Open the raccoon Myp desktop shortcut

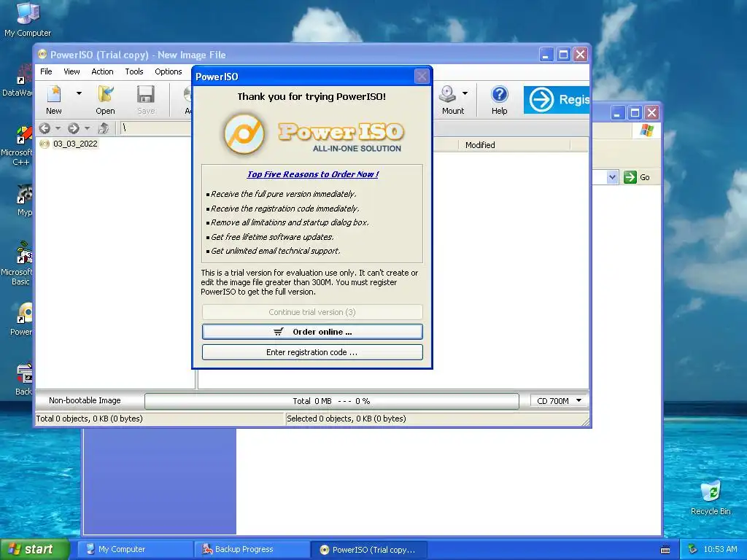tap(24, 200)
